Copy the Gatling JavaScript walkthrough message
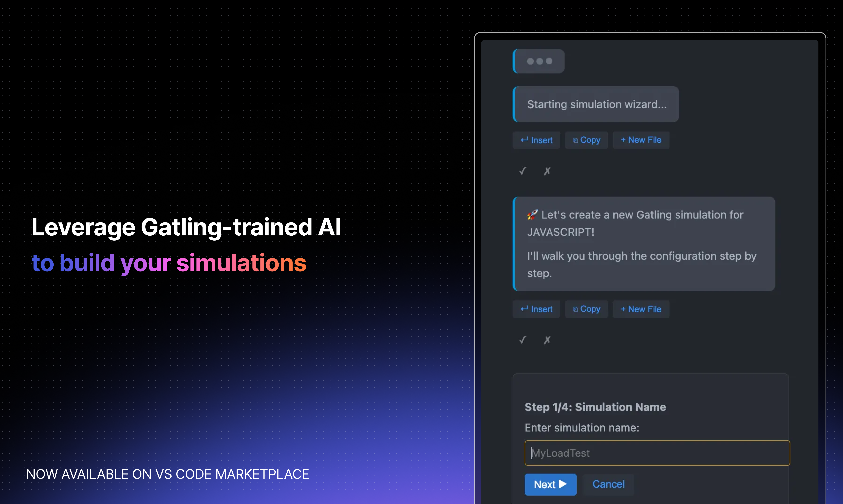Image resolution: width=843 pixels, height=504 pixels. [x=586, y=309]
